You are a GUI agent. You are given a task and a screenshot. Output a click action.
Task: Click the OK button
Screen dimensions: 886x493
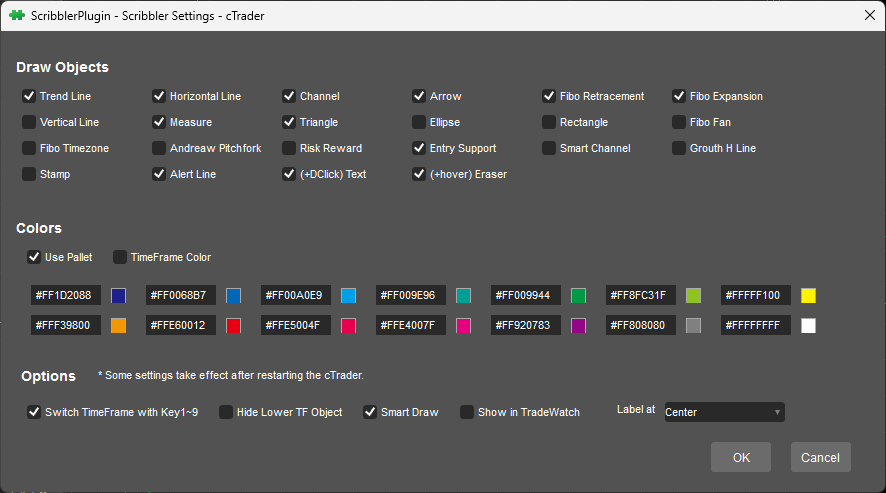tap(741, 457)
